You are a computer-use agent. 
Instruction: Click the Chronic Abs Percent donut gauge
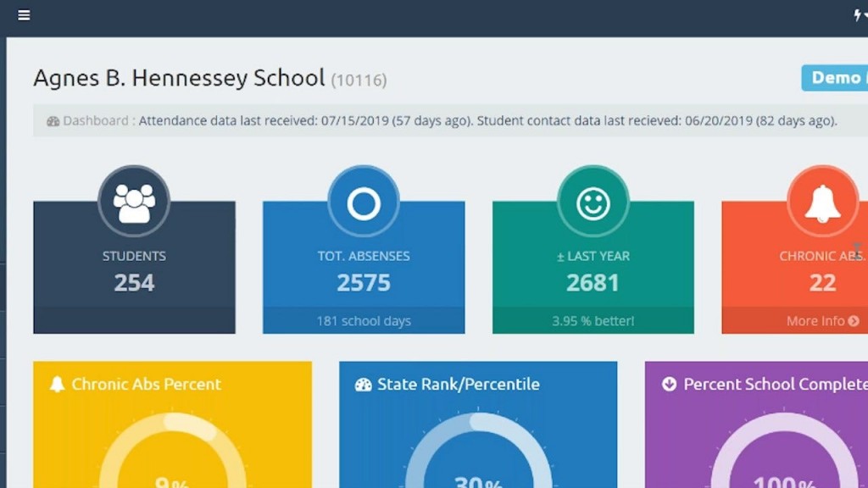pyautogui.click(x=172, y=457)
